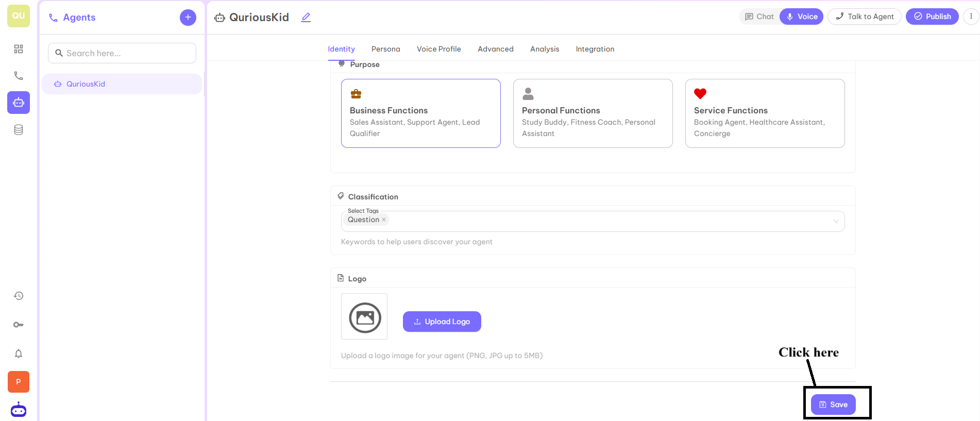Open notifications bell icon
The height and width of the screenshot is (421, 980).
click(19, 353)
